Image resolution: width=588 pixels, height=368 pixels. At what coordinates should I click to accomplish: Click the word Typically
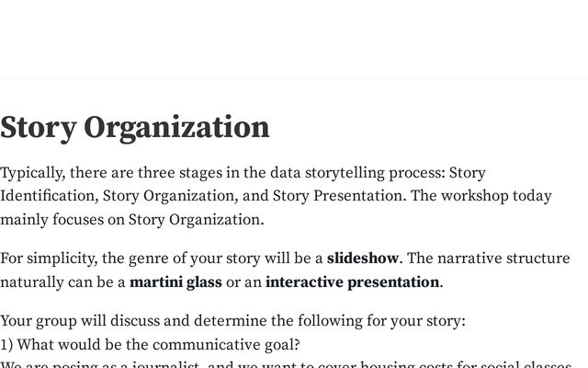[31, 173]
